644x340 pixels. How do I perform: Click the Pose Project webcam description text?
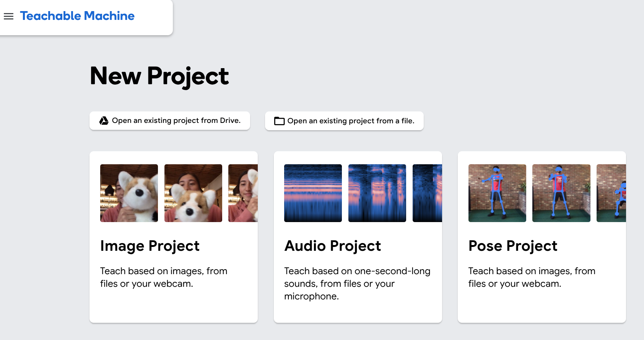coord(532,277)
